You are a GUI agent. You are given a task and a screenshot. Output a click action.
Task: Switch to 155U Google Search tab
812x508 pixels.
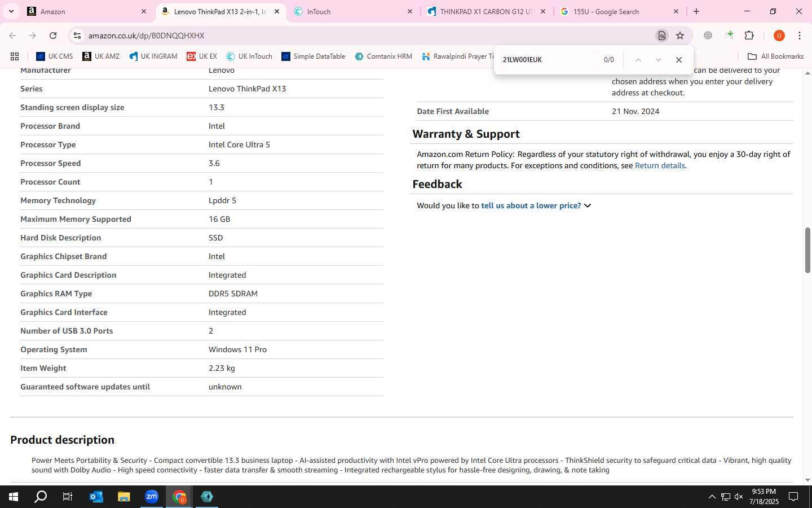pos(619,11)
